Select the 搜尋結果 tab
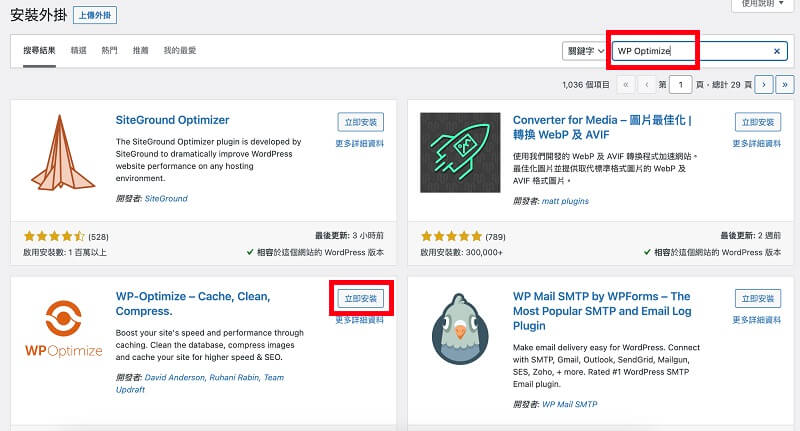The width and height of the screenshot is (800, 431). (x=39, y=50)
